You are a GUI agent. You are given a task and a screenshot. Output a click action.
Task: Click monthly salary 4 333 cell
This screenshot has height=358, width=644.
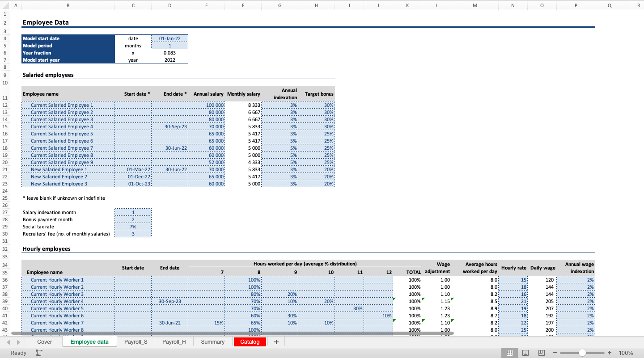243,162
